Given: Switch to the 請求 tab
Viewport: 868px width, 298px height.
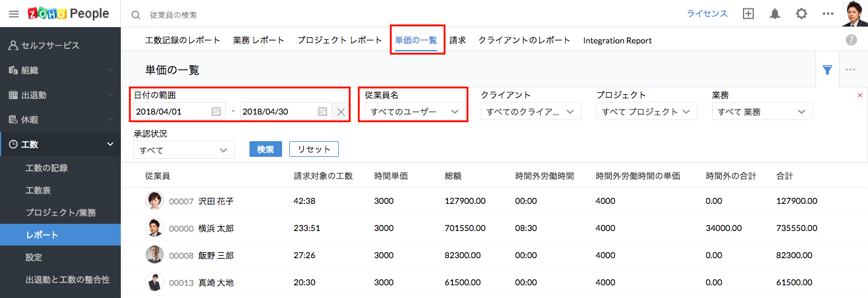Looking at the screenshot, I should (457, 40).
